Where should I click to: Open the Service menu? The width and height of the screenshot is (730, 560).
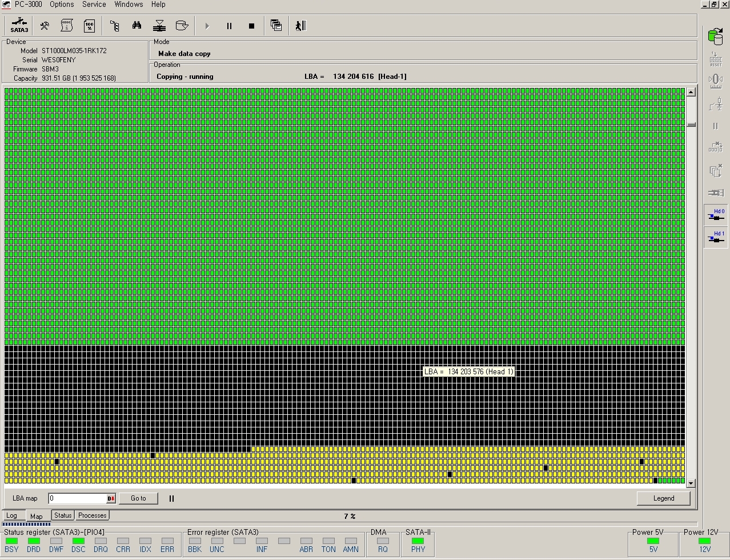pos(94,5)
